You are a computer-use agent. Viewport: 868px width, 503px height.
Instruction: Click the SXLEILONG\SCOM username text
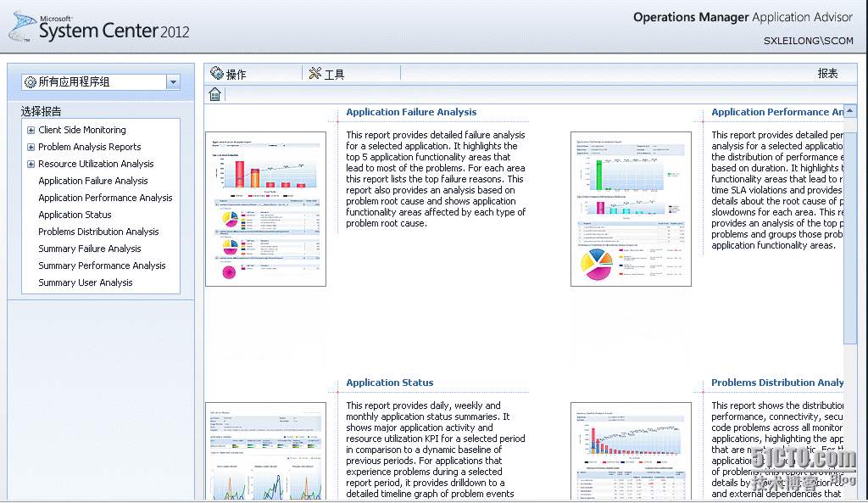808,41
